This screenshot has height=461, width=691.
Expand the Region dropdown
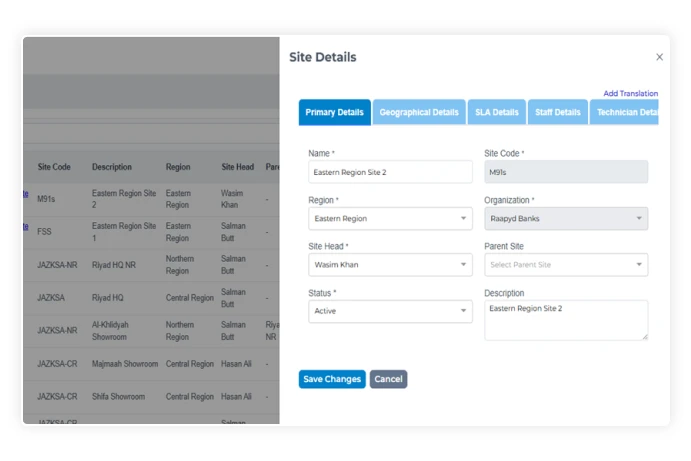click(390, 218)
